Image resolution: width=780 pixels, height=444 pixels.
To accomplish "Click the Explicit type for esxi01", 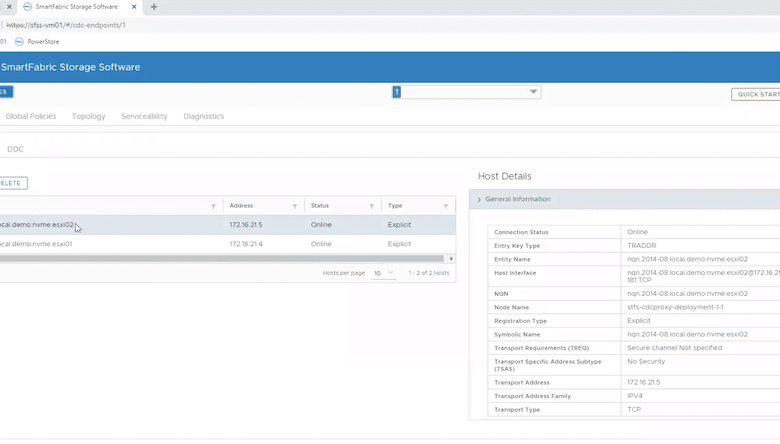I will (x=399, y=244).
